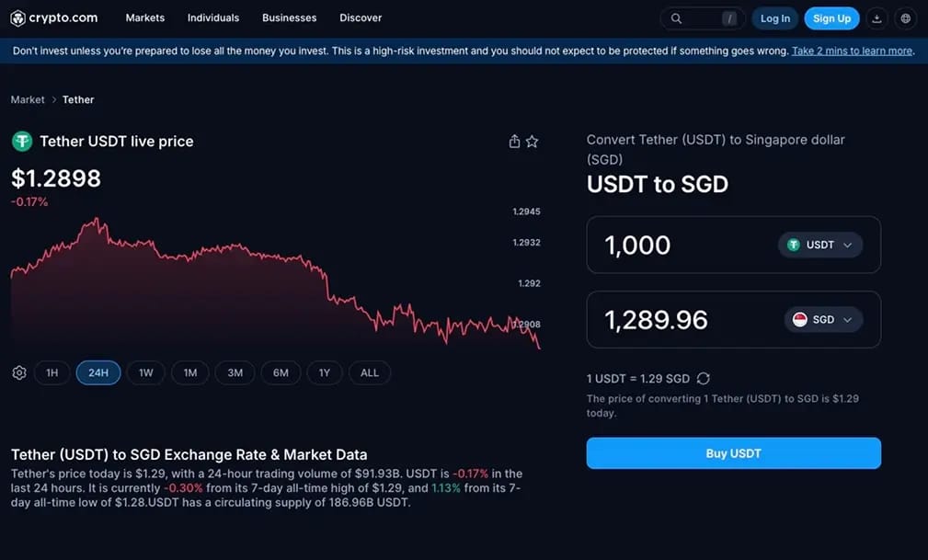Viewport: 928px width, 560px height.
Task: Click the 1,000 USDT amount field
Action: tap(733, 246)
